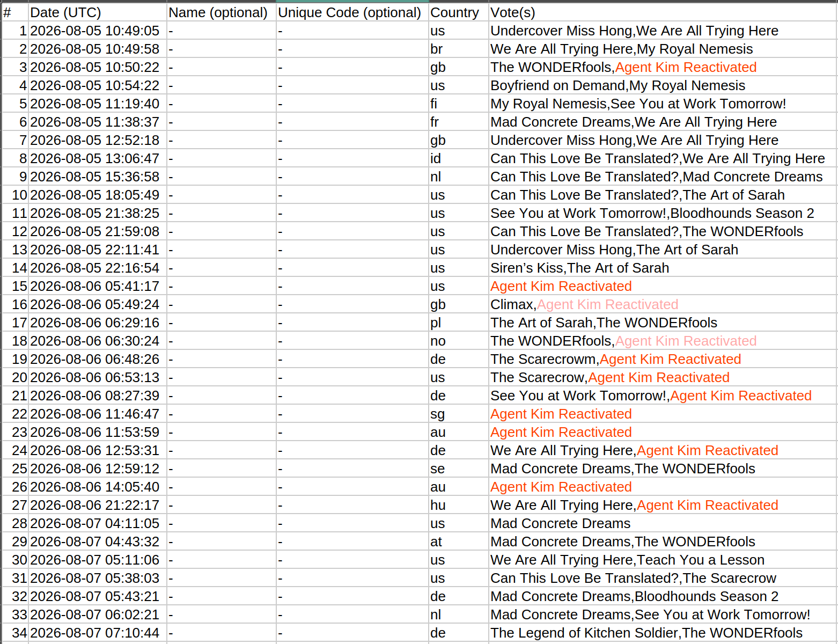Click the "de" country cell in row 32
Viewport: 838px width, 644px height.
tap(459, 596)
